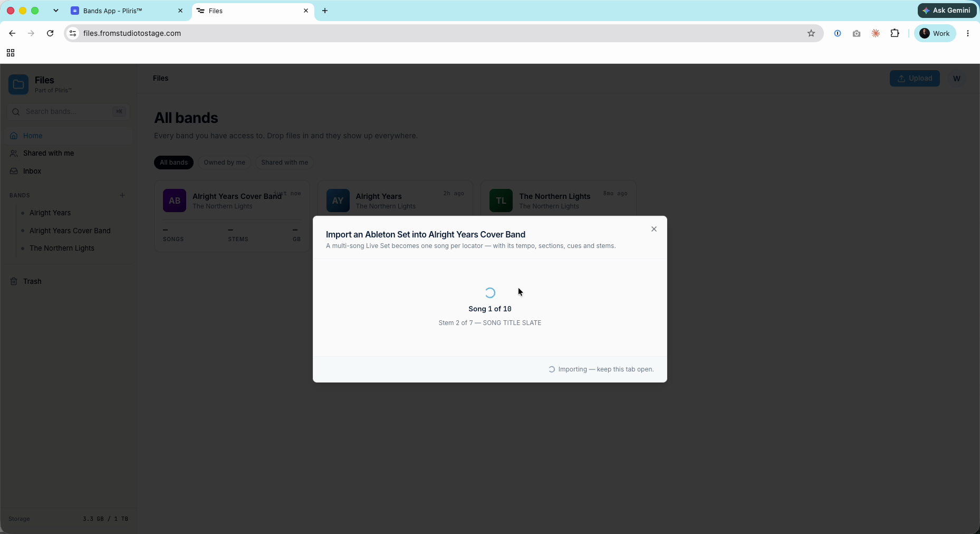This screenshot has height=534, width=980.
Task: Go forward in browser history
Action: pyautogui.click(x=31, y=33)
